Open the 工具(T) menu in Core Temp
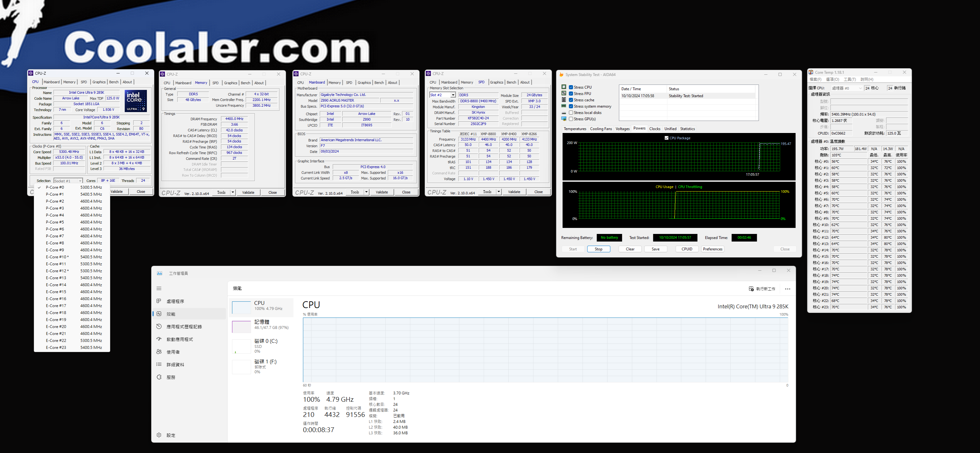Image resolution: width=980 pixels, height=453 pixels. point(850,79)
